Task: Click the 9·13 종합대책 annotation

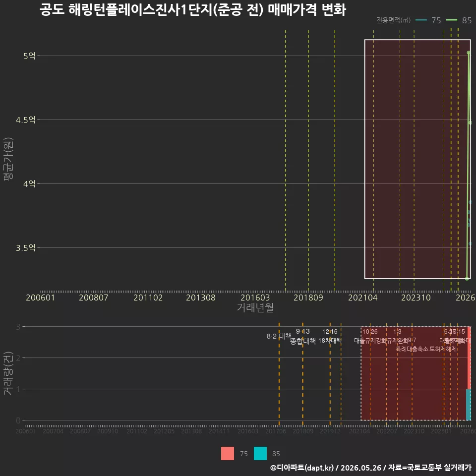Action: pyautogui.click(x=302, y=336)
